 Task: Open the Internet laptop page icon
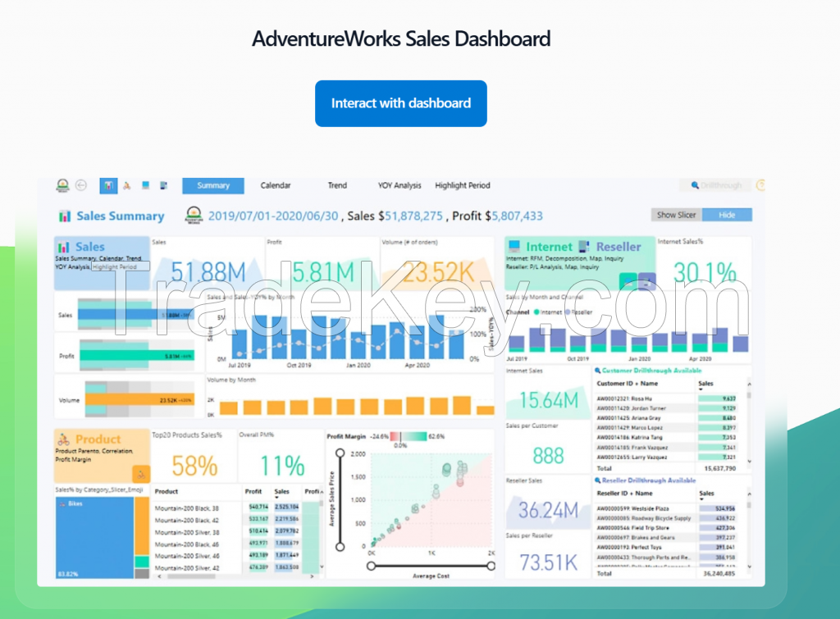point(145,185)
